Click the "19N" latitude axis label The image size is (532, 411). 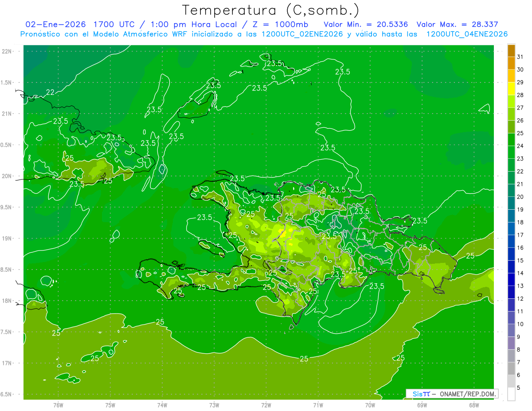pos(7,239)
